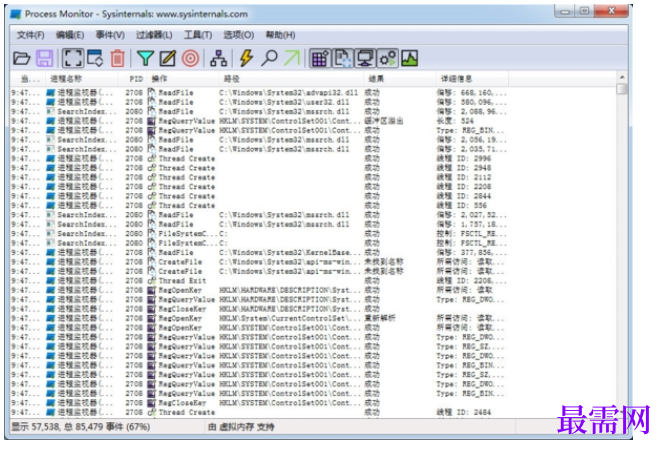This screenshot has width=669, height=451.
Task: Click the 操作 column header
Action: [x=183, y=79]
